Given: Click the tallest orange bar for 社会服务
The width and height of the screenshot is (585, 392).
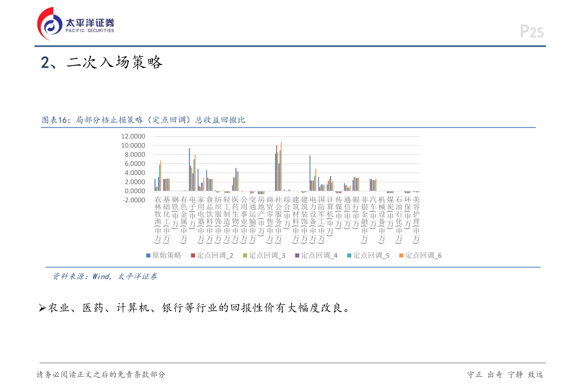Looking at the screenshot, I should (281, 167).
